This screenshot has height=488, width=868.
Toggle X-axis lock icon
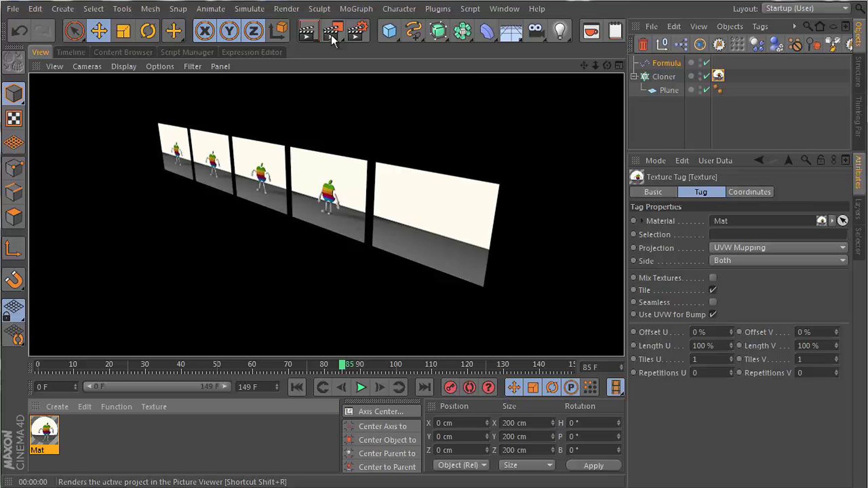pyautogui.click(x=205, y=31)
